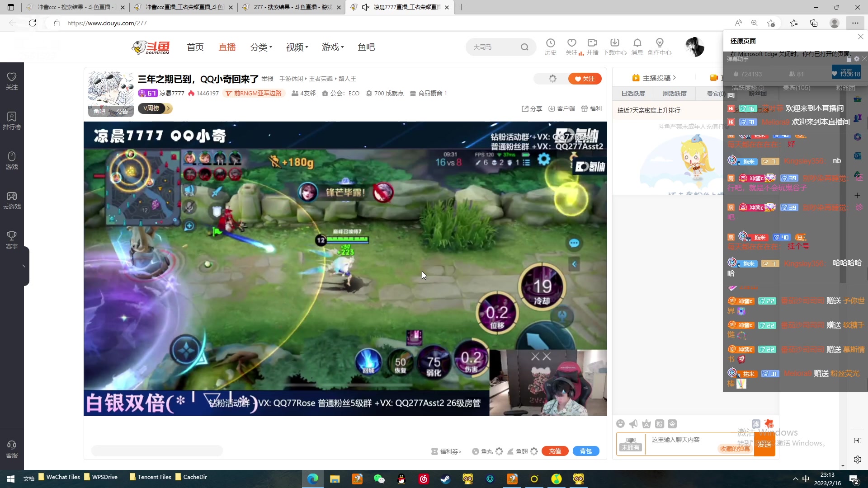Screen dimensions: 868x488
Task: Click the 滤 danmu filter icon
Action: [x=756, y=424]
